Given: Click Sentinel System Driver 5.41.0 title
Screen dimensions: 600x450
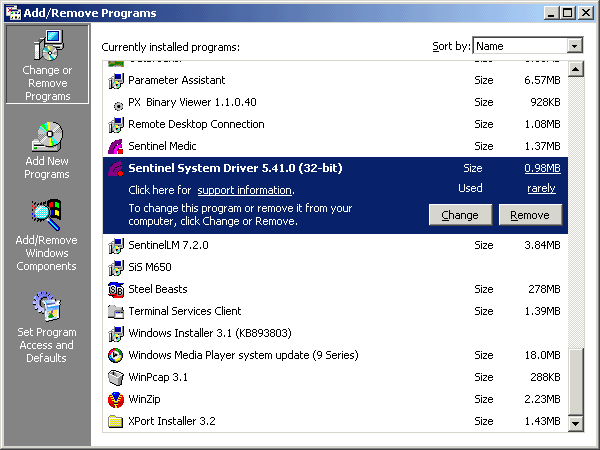Looking at the screenshot, I should pos(235,168).
